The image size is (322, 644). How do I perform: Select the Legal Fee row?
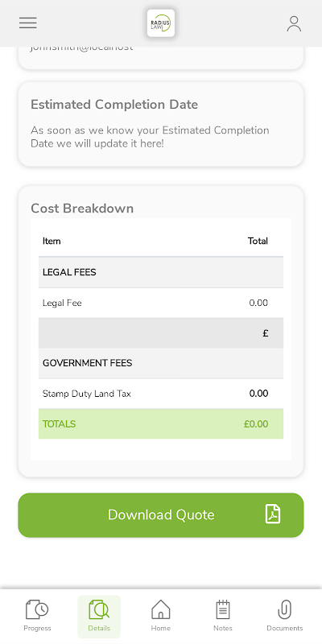point(161,303)
